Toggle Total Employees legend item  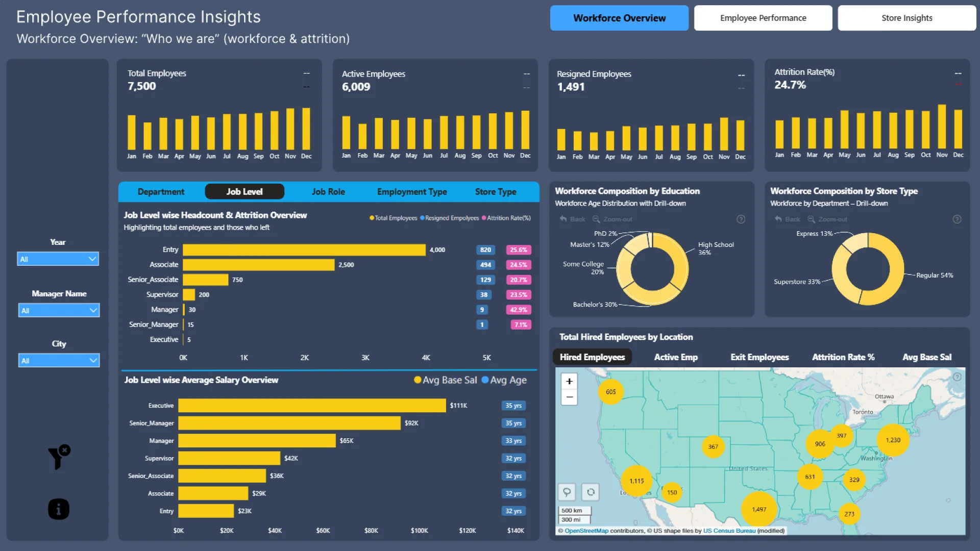point(393,218)
